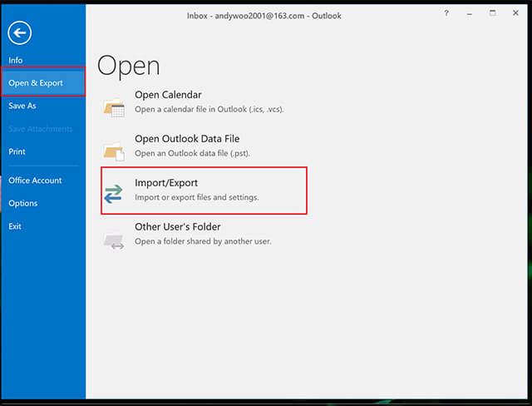Minimize the Outlook window
Image resolution: width=532 pixels, height=406 pixels.
(x=470, y=14)
